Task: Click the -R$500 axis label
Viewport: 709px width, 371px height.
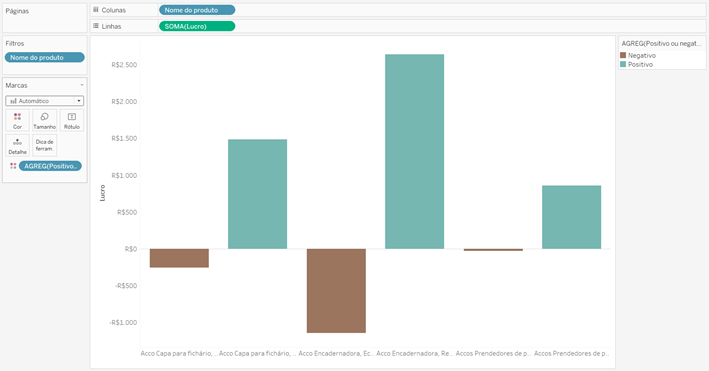Action: pyautogui.click(x=126, y=286)
